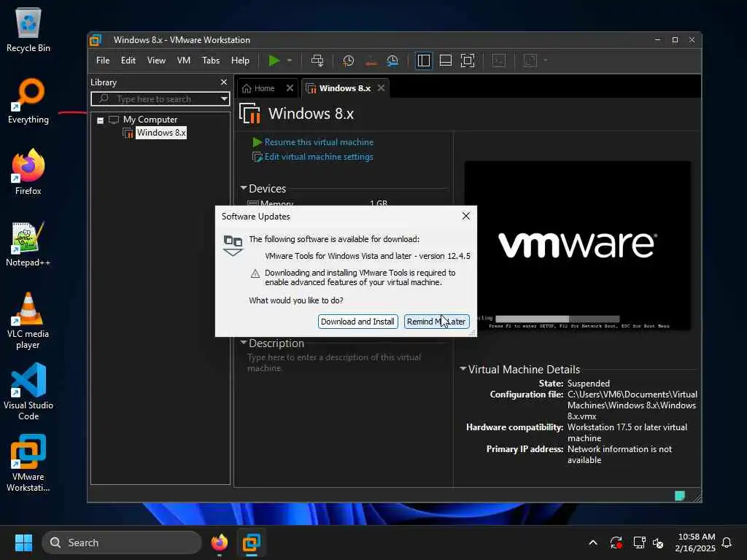Image resolution: width=747 pixels, height=560 pixels.
Task: Toggle the Show Library sidebar icon
Action: pyautogui.click(x=424, y=61)
